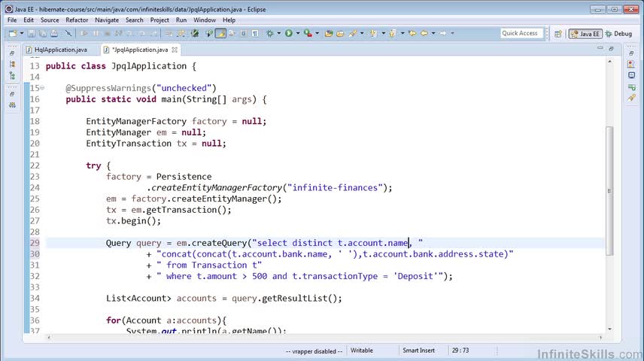Screen dimensions: 644x361
Task: Open the Previous Annotation dropdown arrow
Action: click(402, 33)
